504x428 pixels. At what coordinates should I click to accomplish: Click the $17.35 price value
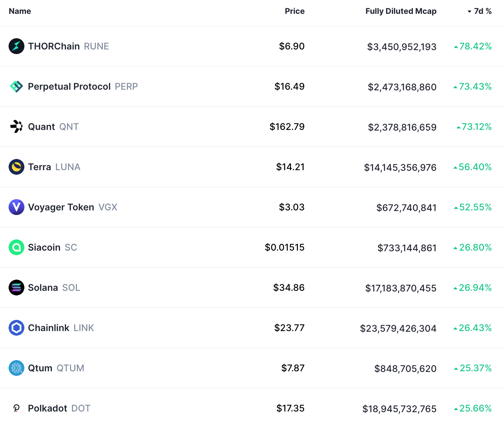point(290,408)
